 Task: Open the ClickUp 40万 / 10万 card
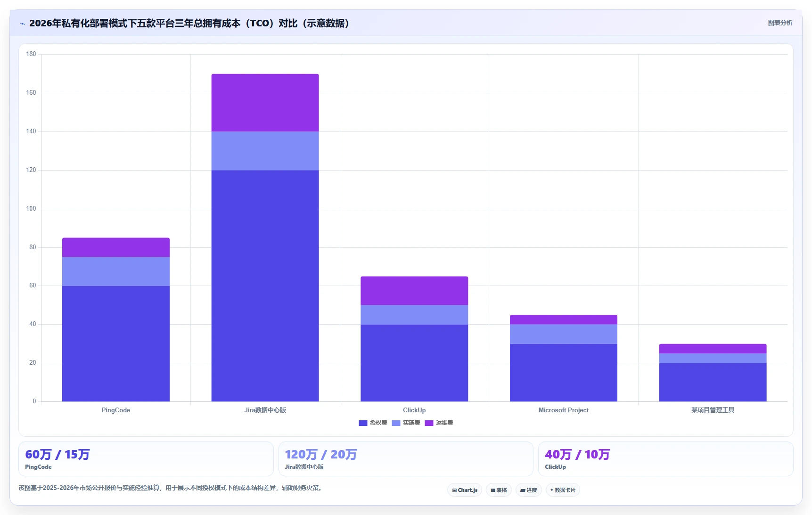coord(666,459)
